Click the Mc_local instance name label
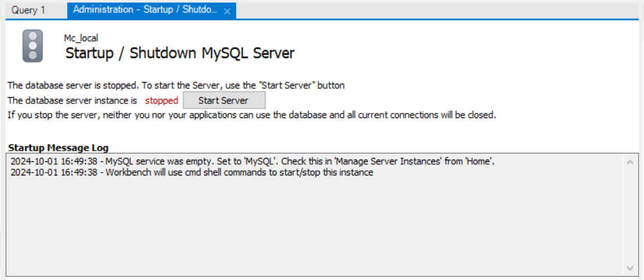The image size is (644, 280). pos(81,38)
